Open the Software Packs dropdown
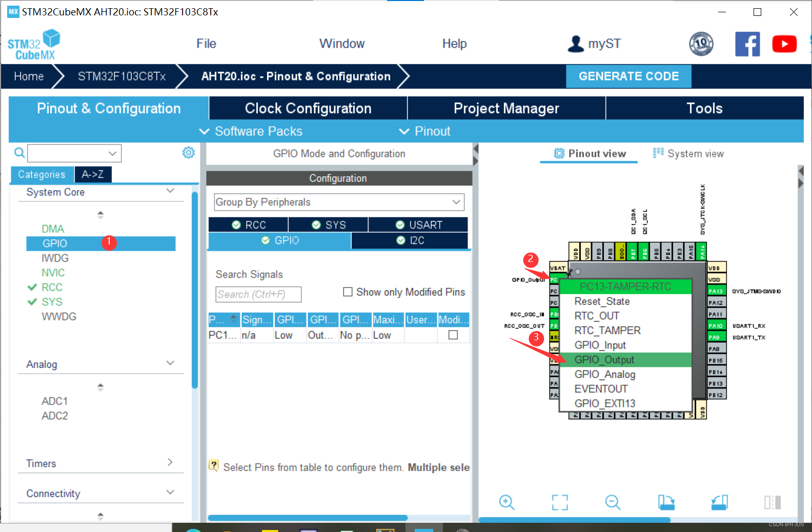 [x=251, y=131]
